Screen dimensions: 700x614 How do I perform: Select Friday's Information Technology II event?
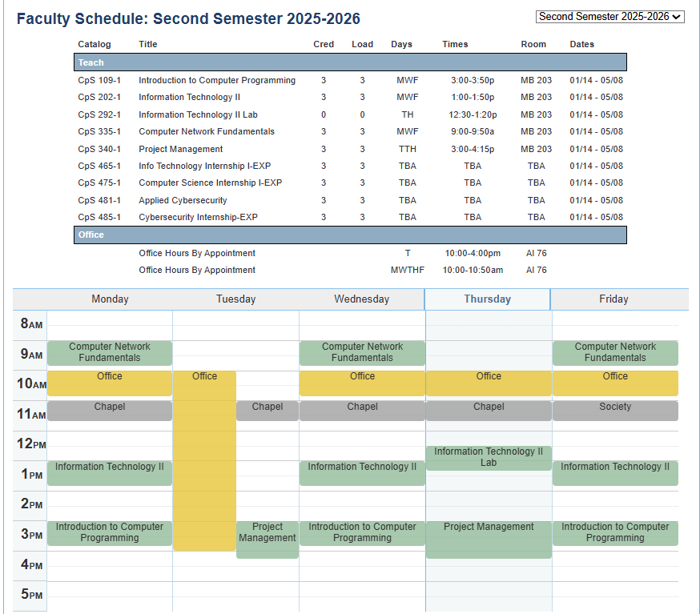pyautogui.click(x=615, y=472)
